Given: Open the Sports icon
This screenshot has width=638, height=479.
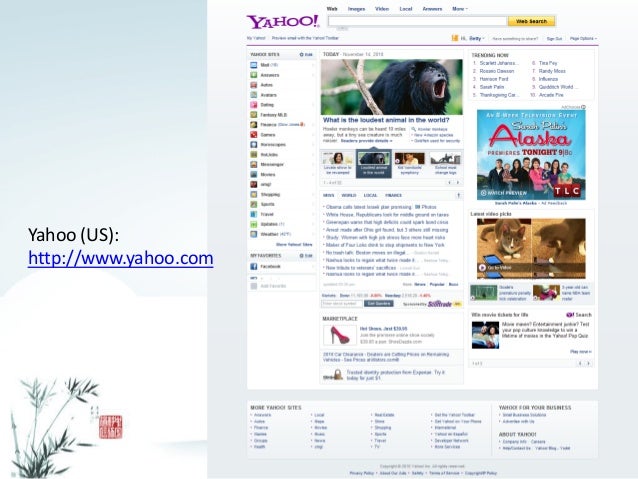Looking at the screenshot, I should (253, 204).
